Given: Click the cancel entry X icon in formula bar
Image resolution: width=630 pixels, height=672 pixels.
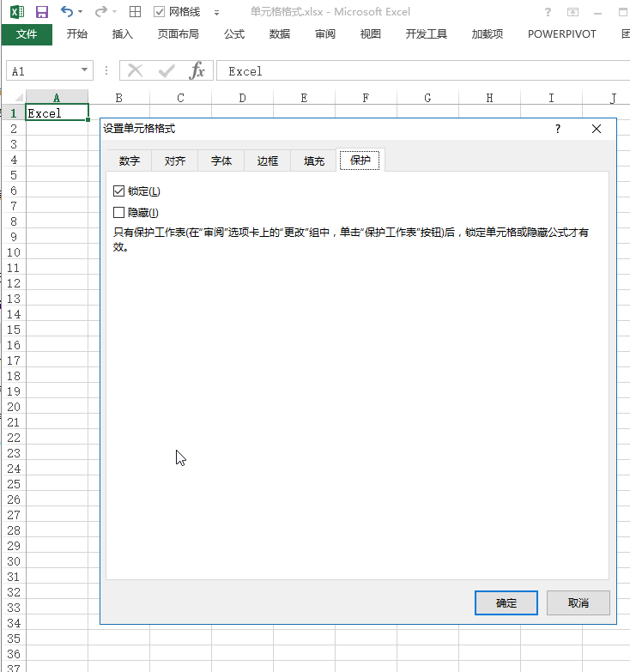Looking at the screenshot, I should [135, 70].
